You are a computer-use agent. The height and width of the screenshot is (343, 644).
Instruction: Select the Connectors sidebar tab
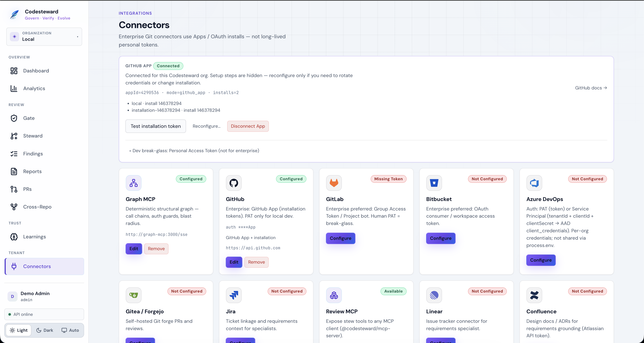44,266
